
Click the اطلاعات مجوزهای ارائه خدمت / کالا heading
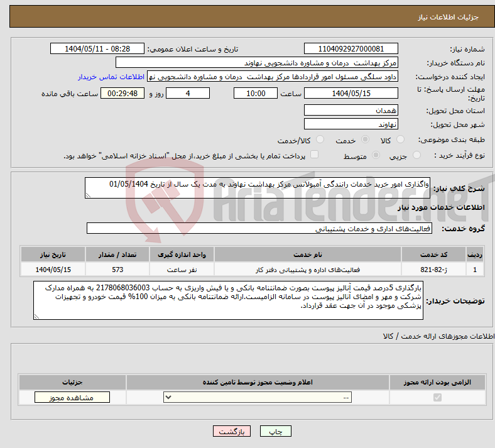click(439, 336)
